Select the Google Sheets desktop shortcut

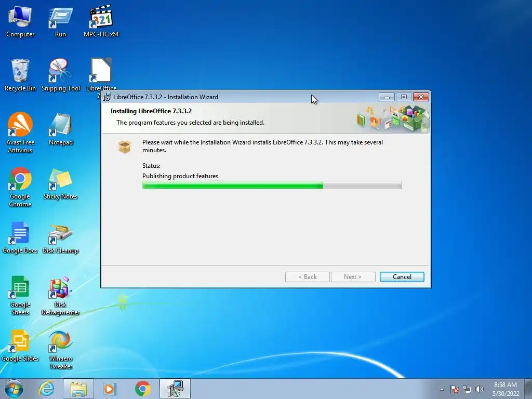[20, 296]
